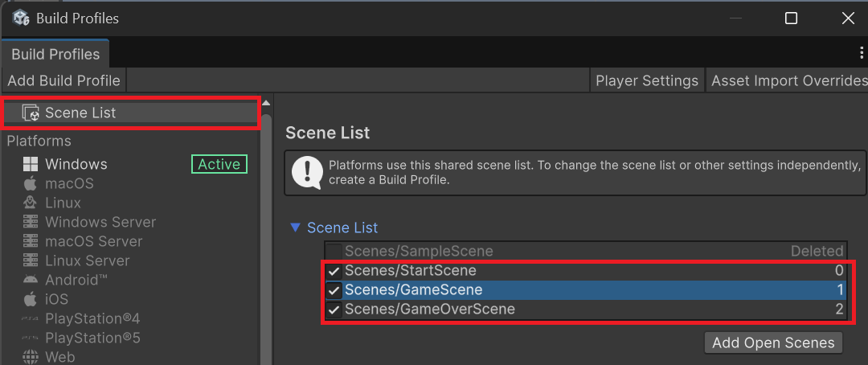Click the Windows Server icon
868x365 pixels.
coord(30,222)
